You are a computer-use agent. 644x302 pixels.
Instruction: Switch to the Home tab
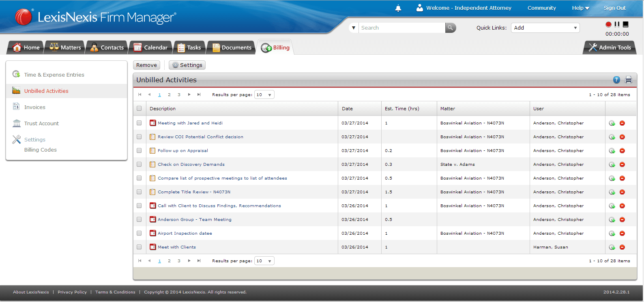pyautogui.click(x=26, y=47)
